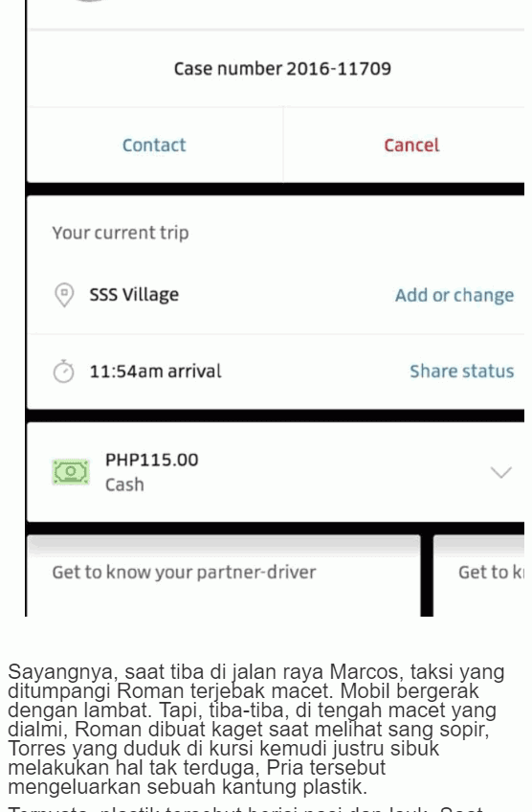Click the phrase kantung plastik in article
Screen dimensions: 532x812
tap(295, 787)
